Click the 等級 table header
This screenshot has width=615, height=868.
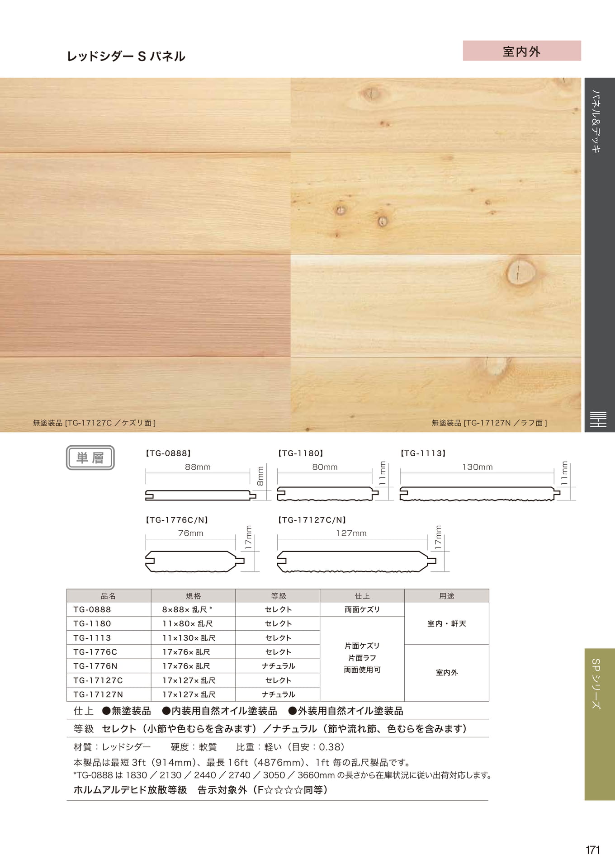[x=278, y=596]
